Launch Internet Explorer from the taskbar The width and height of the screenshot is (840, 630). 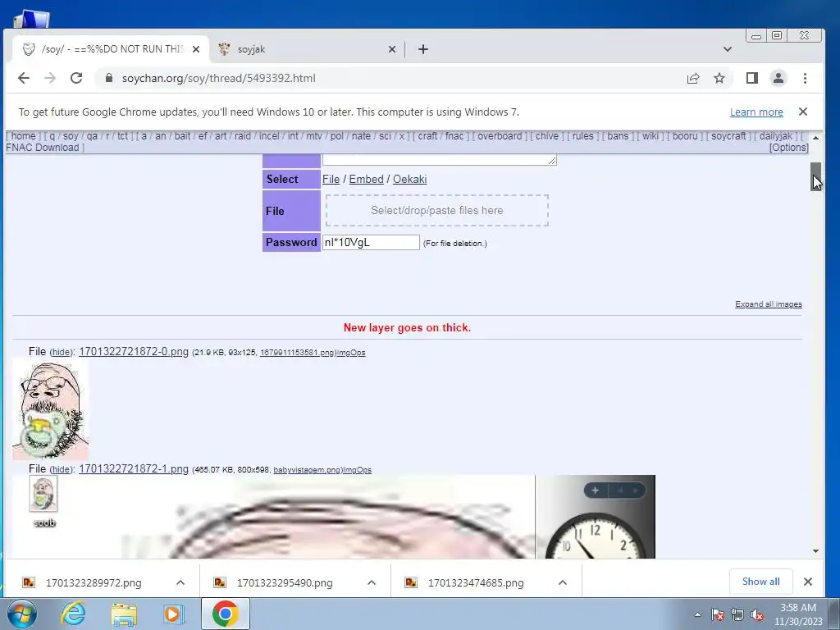coord(73,614)
